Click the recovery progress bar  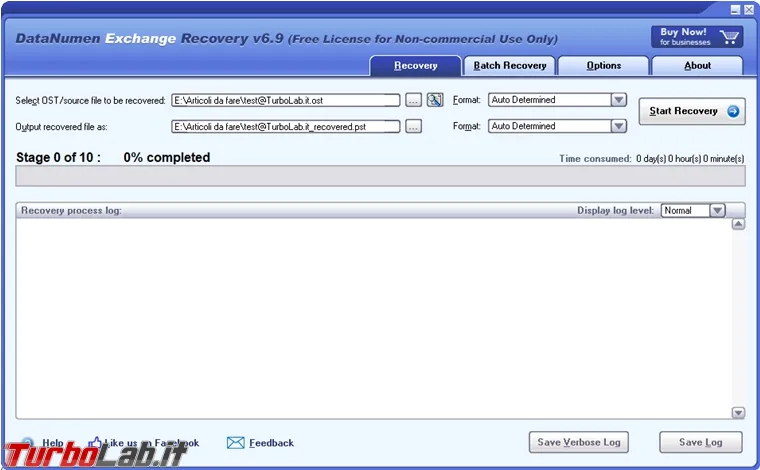pyautogui.click(x=380, y=176)
